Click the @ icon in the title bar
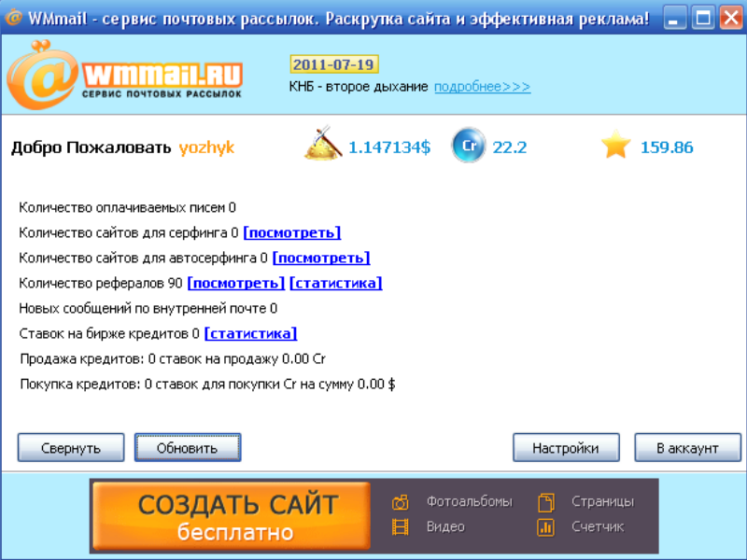The width and height of the screenshot is (747, 560). [x=13, y=17]
